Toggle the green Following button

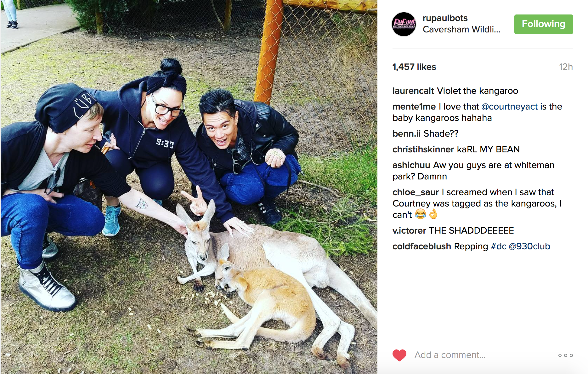544,24
